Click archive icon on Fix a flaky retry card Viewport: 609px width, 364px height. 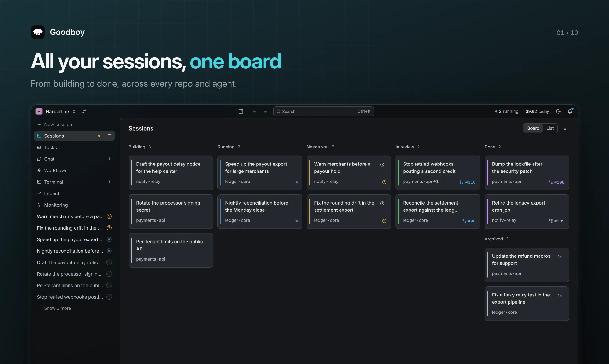click(560, 295)
